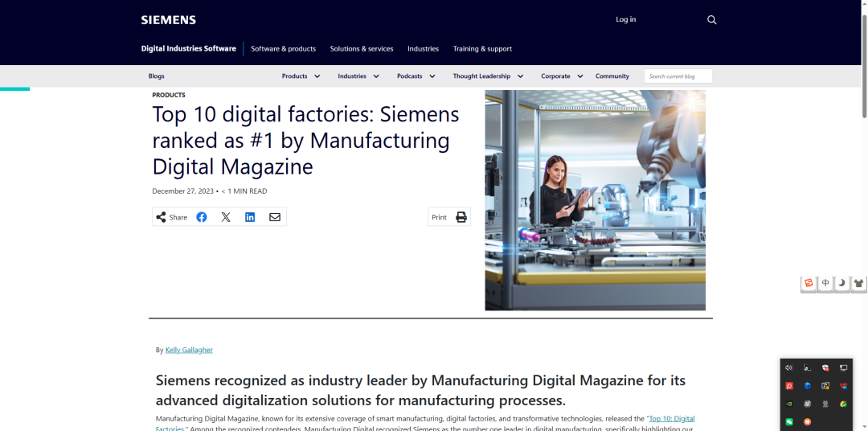Click the orange round tray icon
The image size is (868, 431).
coord(808,422)
